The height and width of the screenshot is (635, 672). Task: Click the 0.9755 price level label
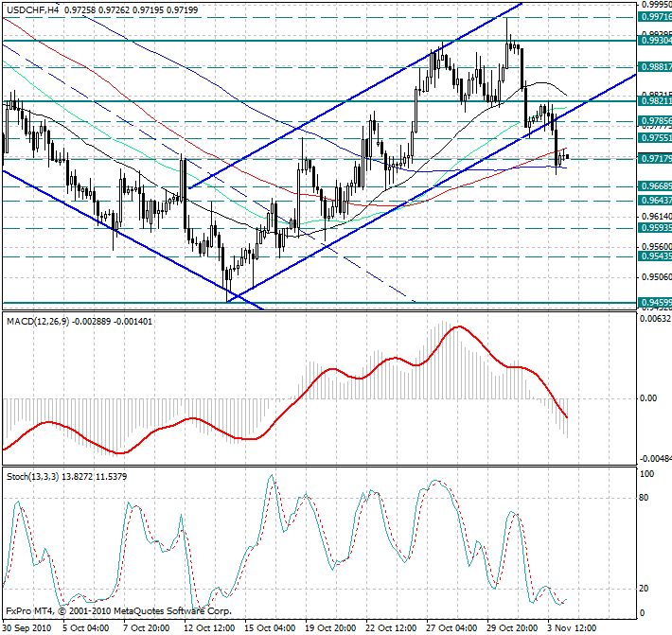click(655, 137)
